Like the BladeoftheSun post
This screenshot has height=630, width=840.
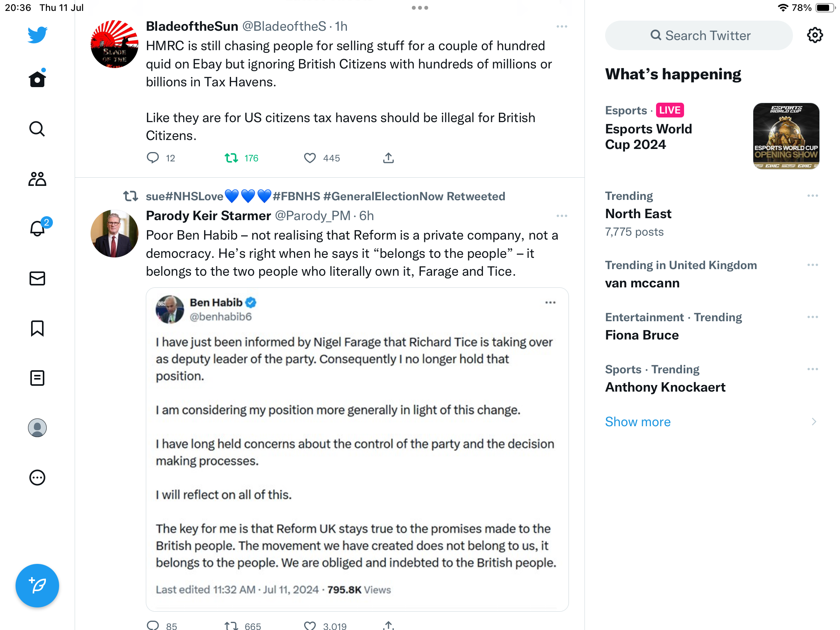310,158
